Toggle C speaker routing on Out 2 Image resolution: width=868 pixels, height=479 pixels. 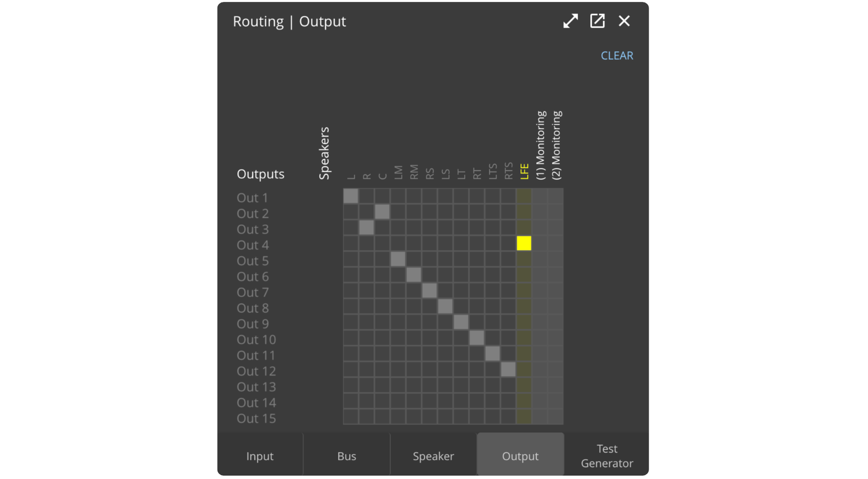(x=382, y=212)
